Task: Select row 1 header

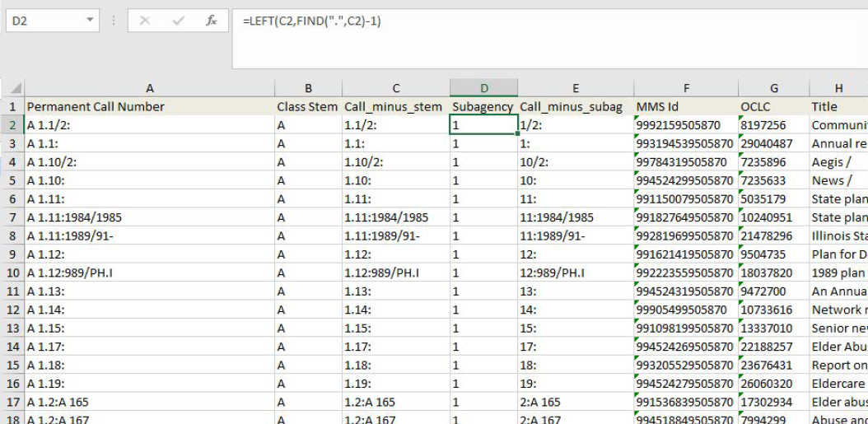Action: coord(12,107)
